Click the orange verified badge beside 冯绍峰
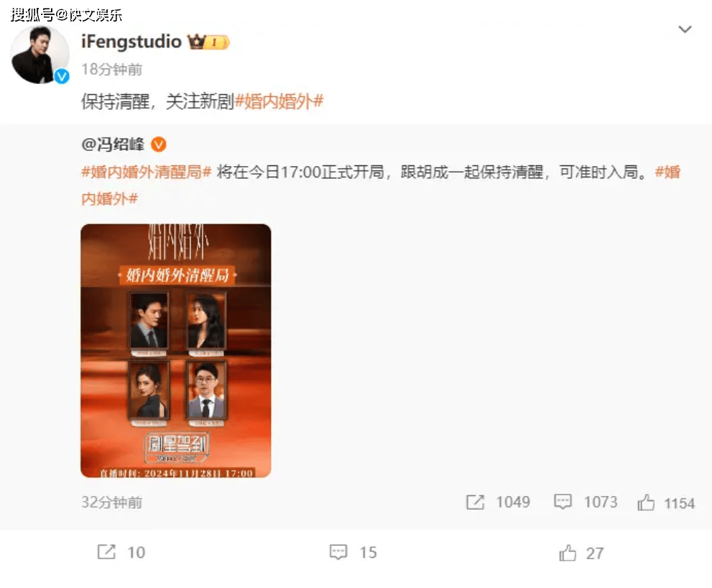 point(159,144)
